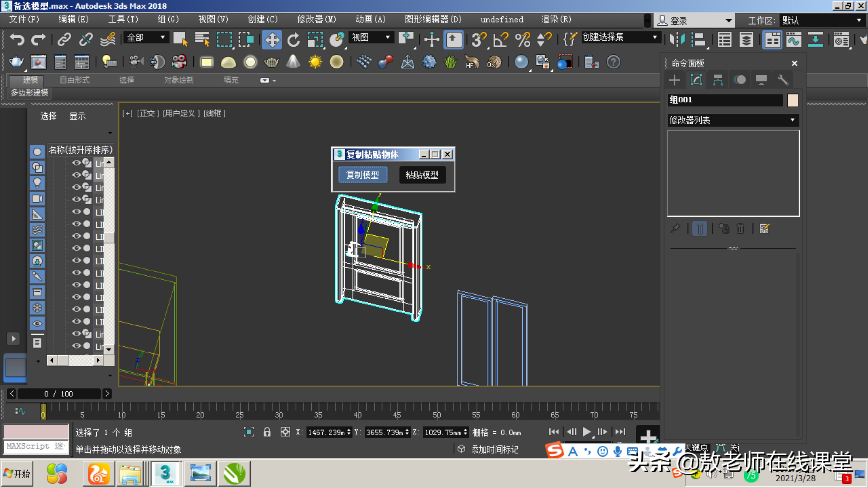Click the Sun light icon
Viewport: 868px width, 488px height.
coord(315,62)
